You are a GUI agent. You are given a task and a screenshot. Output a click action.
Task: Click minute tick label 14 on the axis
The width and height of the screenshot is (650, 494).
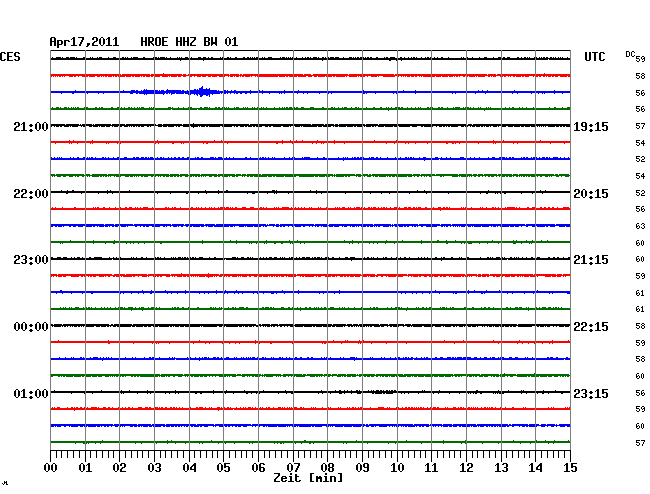pyautogui.click(x=535, y=468)
